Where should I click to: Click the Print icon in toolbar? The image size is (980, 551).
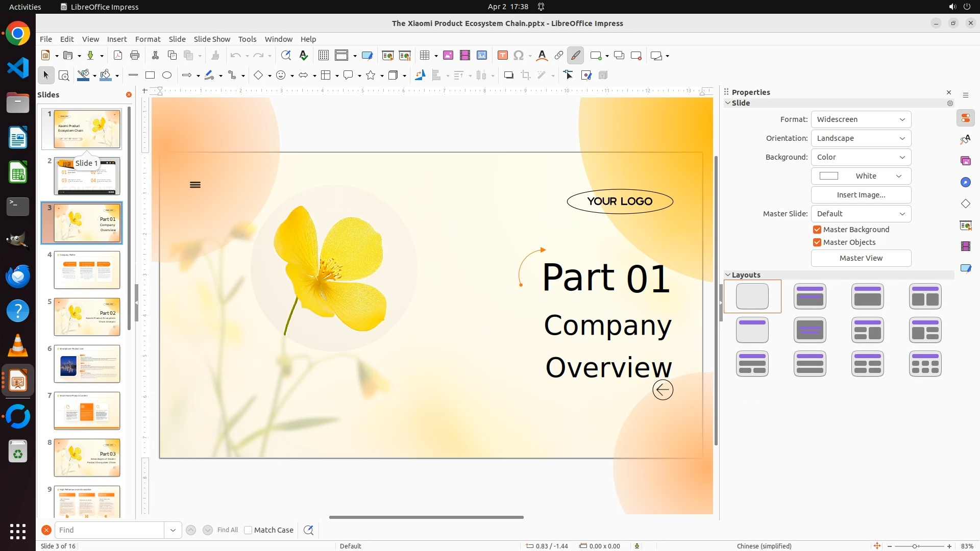coord(135,56)
